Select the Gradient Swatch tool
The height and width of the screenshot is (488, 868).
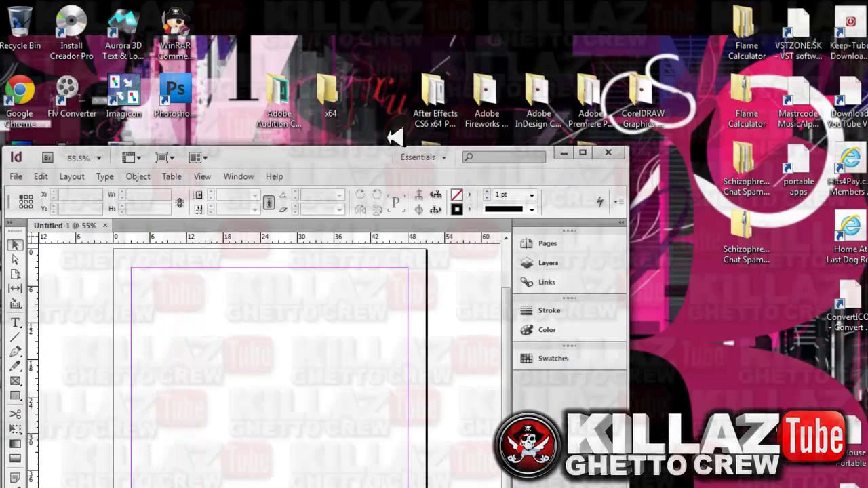point(15,444)
